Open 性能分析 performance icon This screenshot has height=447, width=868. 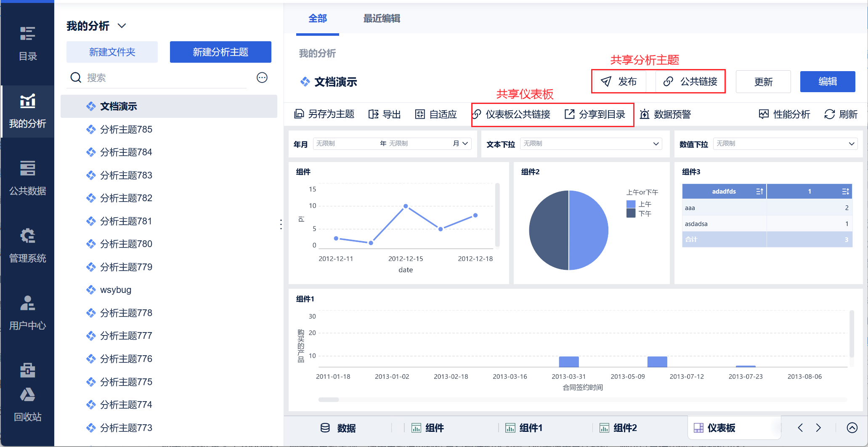764,114
